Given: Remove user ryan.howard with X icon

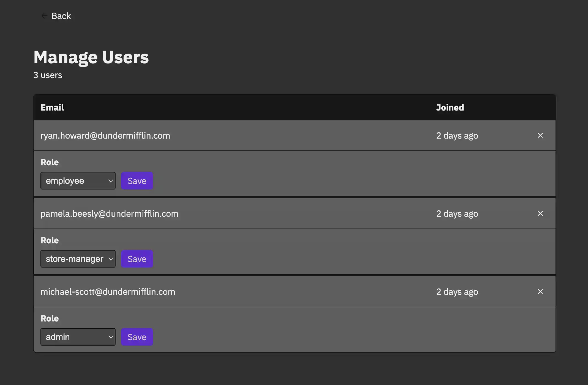Looking at the screenshot, I should [540, 135].
